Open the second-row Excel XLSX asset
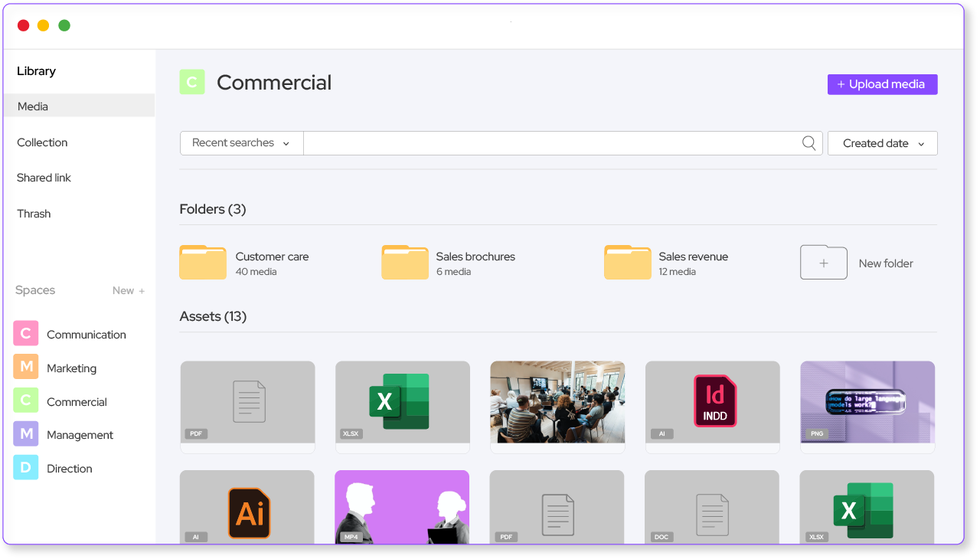Image resolution: width=980 pixels, height=559 pixels. (867, 508)
